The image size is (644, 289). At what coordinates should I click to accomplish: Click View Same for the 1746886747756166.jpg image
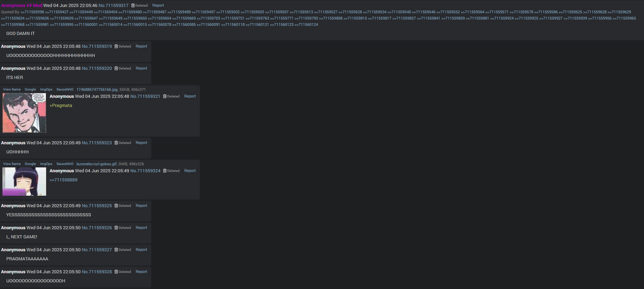[12, 89]
